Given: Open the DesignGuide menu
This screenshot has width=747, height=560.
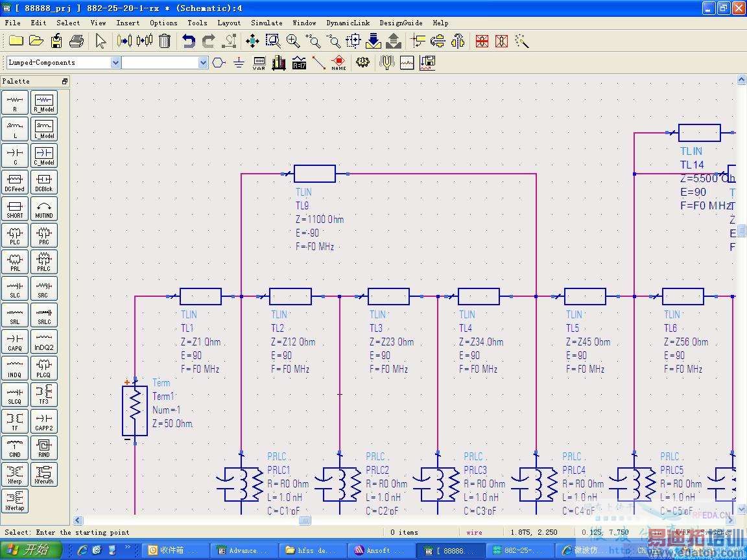Looking at the screenshot, I should (401, 23).
